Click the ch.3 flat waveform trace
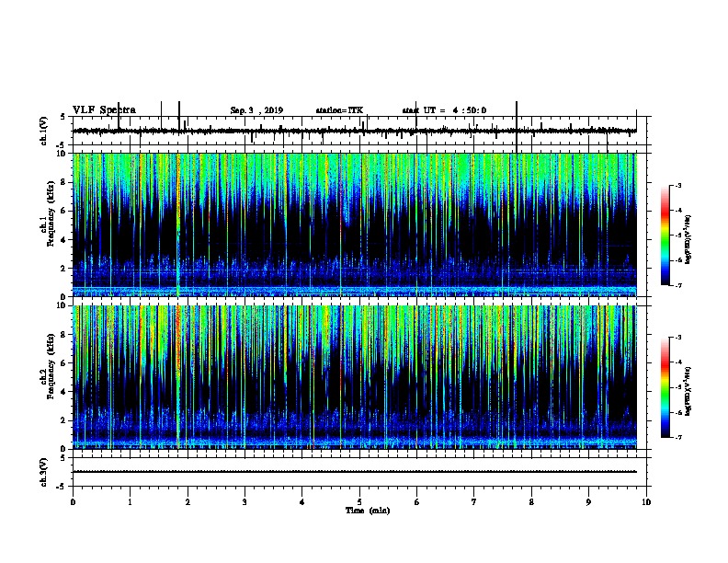 pos(355,472)
